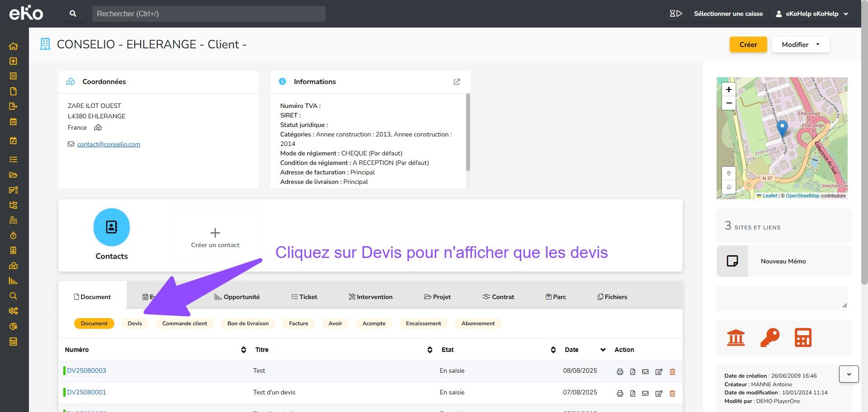Delete document DV25080001 using trash icon

click(672, 393)
